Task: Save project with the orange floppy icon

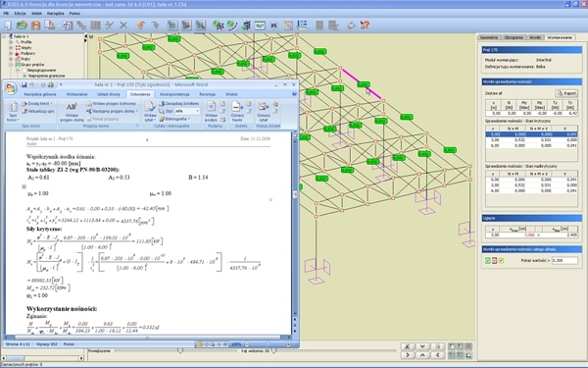Action: pyautogui.click(x=35, y=26)
